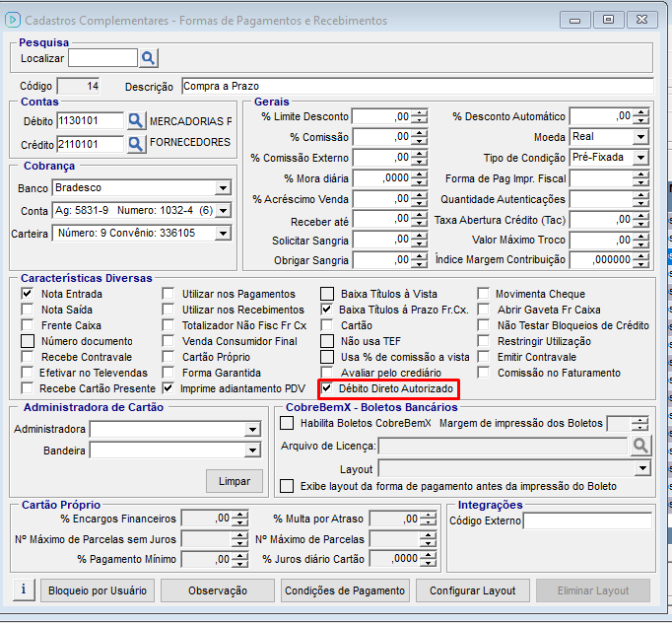The height and width of the screenshot is (624, 672).
Task: Increase the % Limite Desconto spinner
Action: coord(420,112)
